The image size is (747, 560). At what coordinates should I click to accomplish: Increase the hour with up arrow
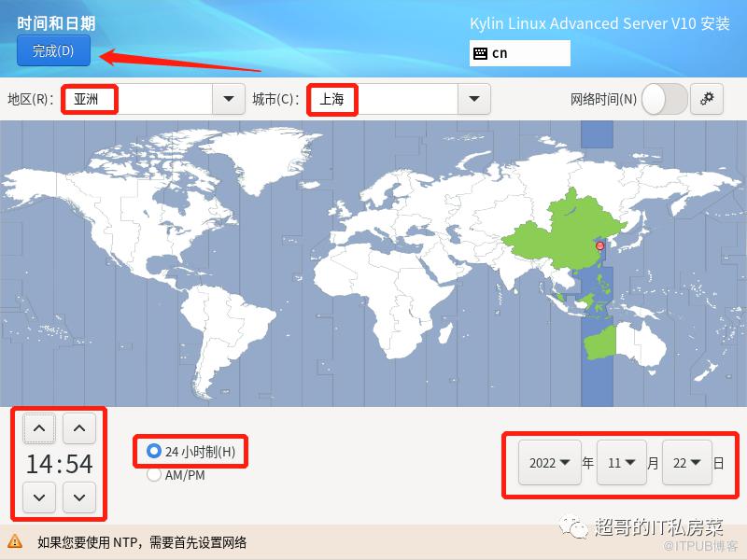(38, 429)
